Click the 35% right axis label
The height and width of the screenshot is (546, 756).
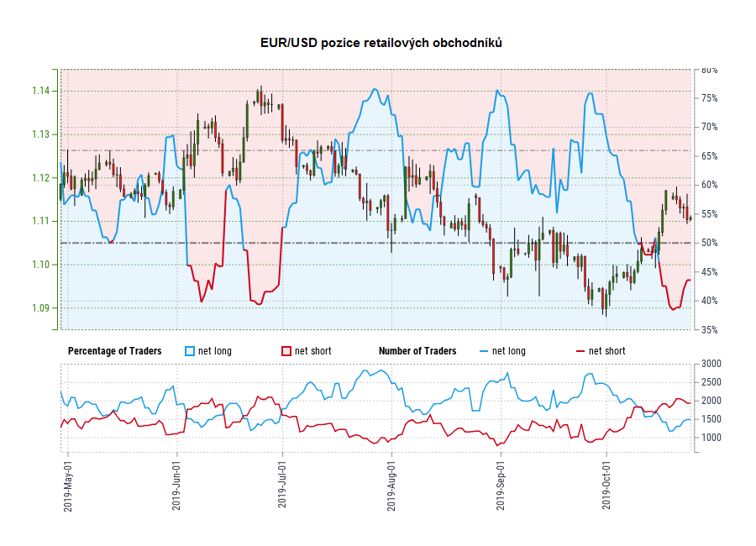[709, 330]
